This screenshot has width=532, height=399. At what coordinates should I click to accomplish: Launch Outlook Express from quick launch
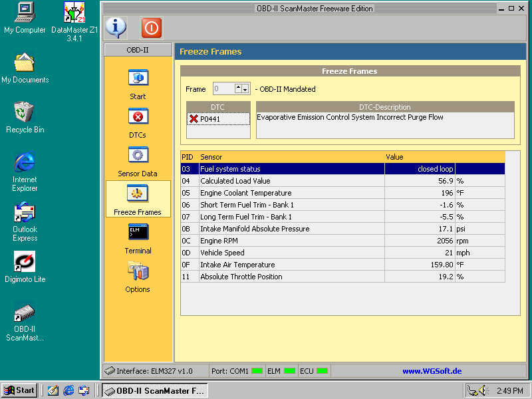pos(84,390)
